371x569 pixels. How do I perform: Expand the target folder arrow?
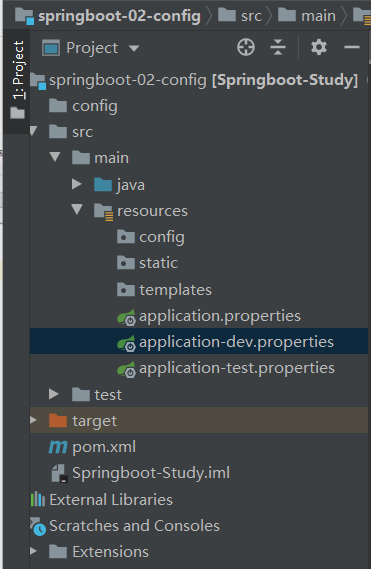click(33, 420)
